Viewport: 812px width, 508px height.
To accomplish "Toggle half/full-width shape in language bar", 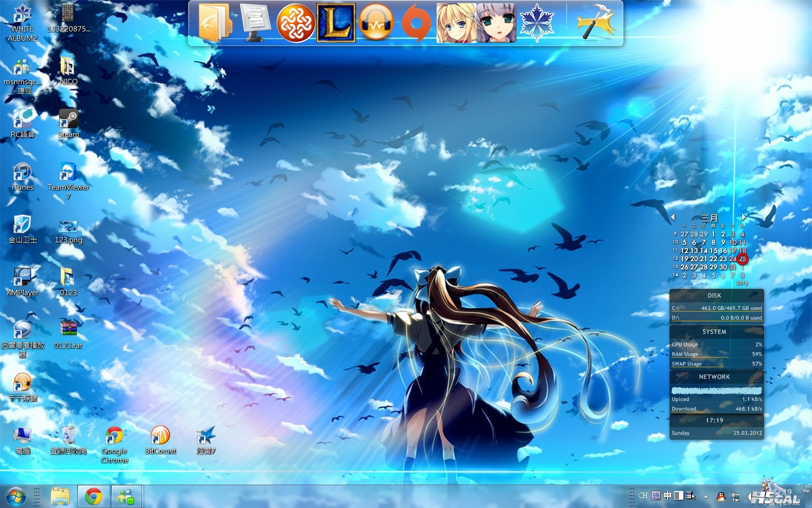I will click(679, 495).
